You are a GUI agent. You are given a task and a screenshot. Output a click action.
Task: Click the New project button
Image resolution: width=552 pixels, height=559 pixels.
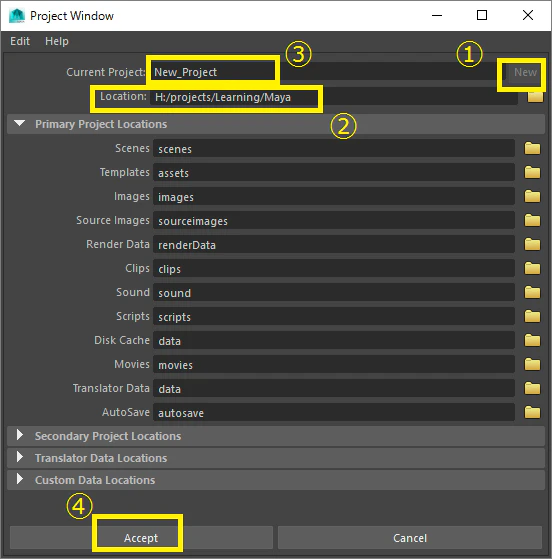[525, 72]
